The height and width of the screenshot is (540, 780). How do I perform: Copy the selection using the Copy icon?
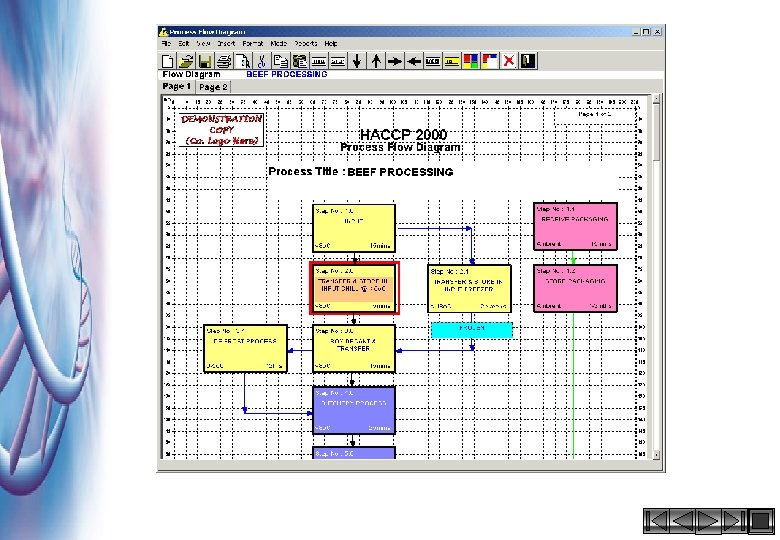(x=281, y=61)
